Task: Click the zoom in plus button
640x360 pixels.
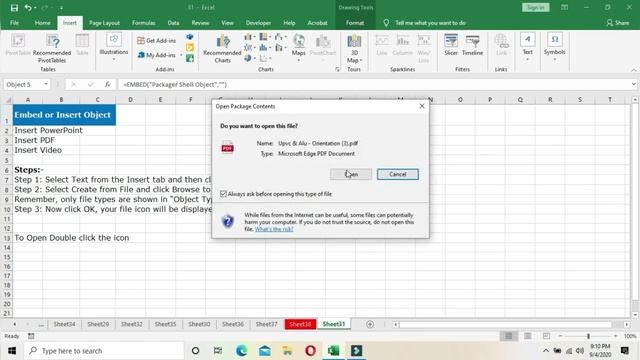Action: [616, 336]
